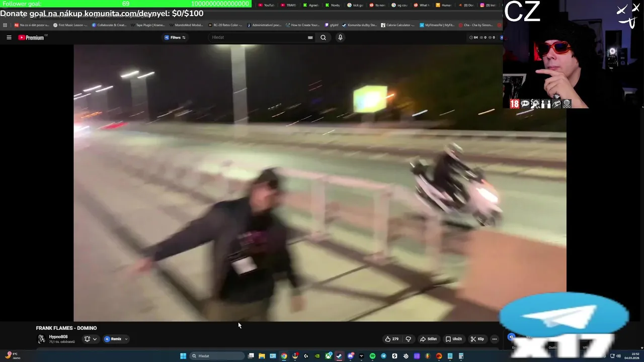The height and width of the screenshot is (362, 644).
Task: Switch to the Novby browser tab
Action: 333,5
